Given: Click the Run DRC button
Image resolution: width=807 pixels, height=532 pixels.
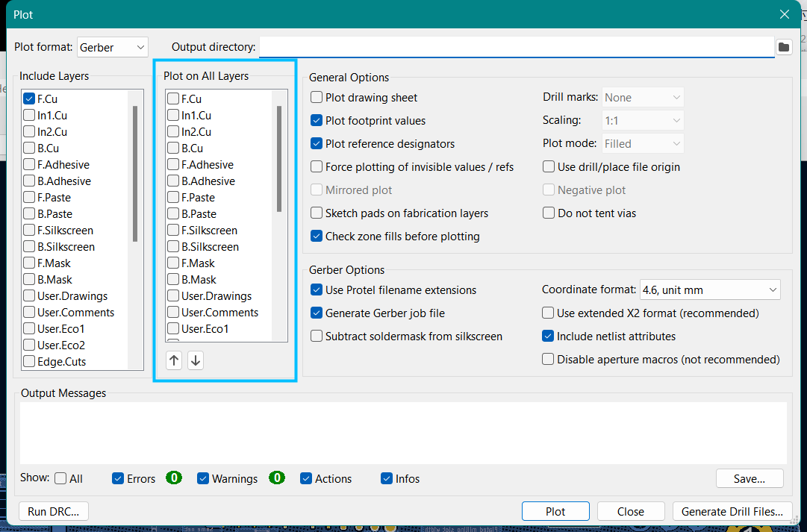Looking at the screenshot, I should (x=54, y=511).
